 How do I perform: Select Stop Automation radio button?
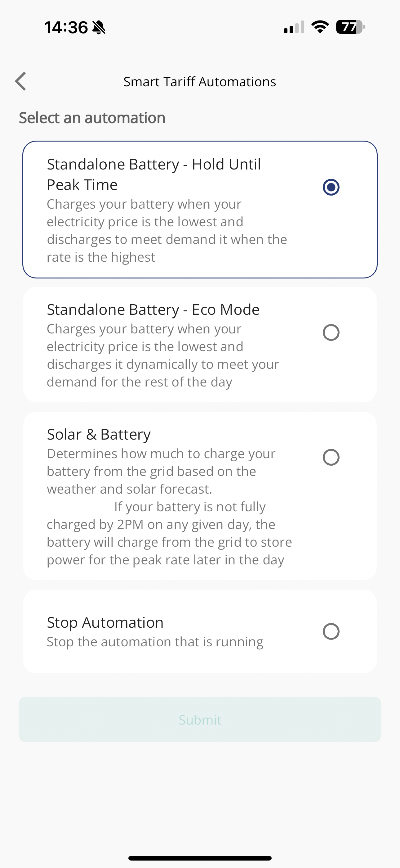click(331, 631)
